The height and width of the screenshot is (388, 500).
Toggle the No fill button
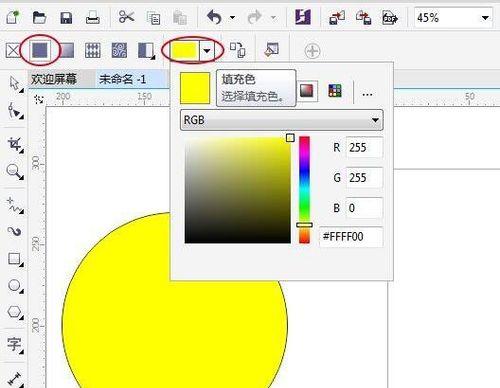13,51
